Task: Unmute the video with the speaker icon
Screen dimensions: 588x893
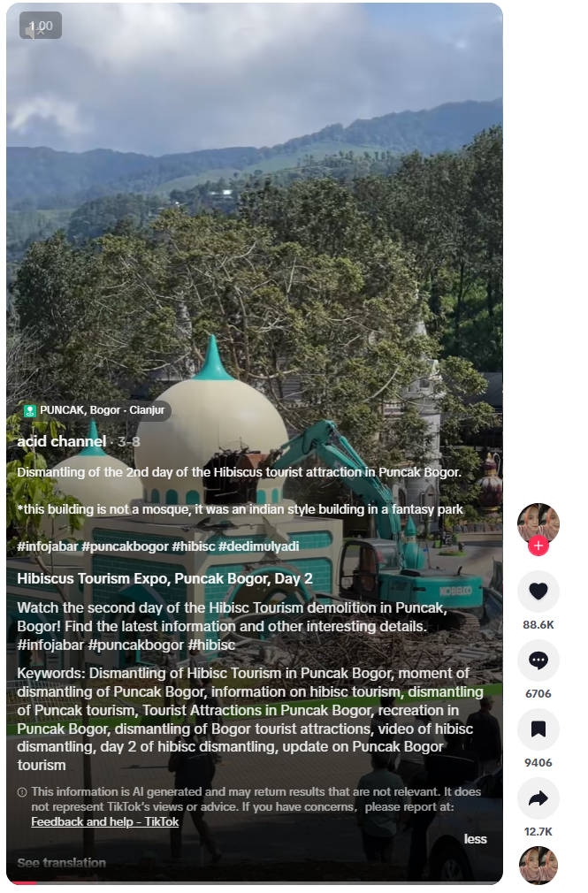Action: [x=31, y=31]
